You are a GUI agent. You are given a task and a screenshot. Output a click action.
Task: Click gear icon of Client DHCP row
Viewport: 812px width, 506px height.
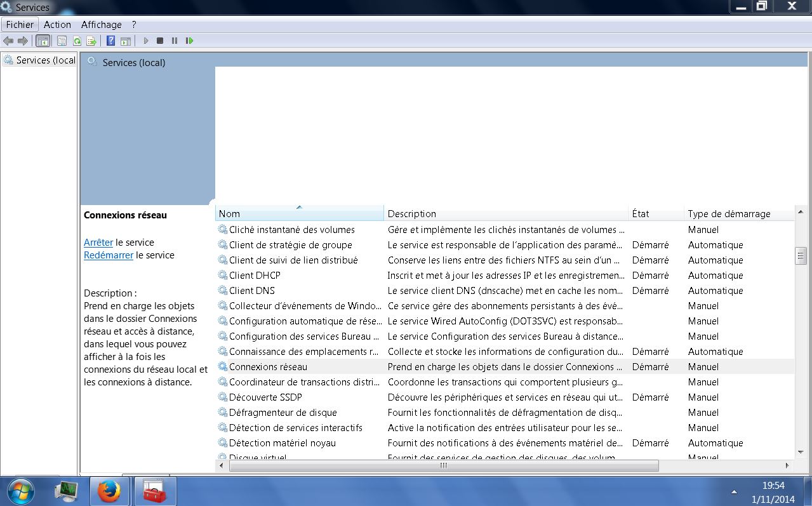(223, 275)
